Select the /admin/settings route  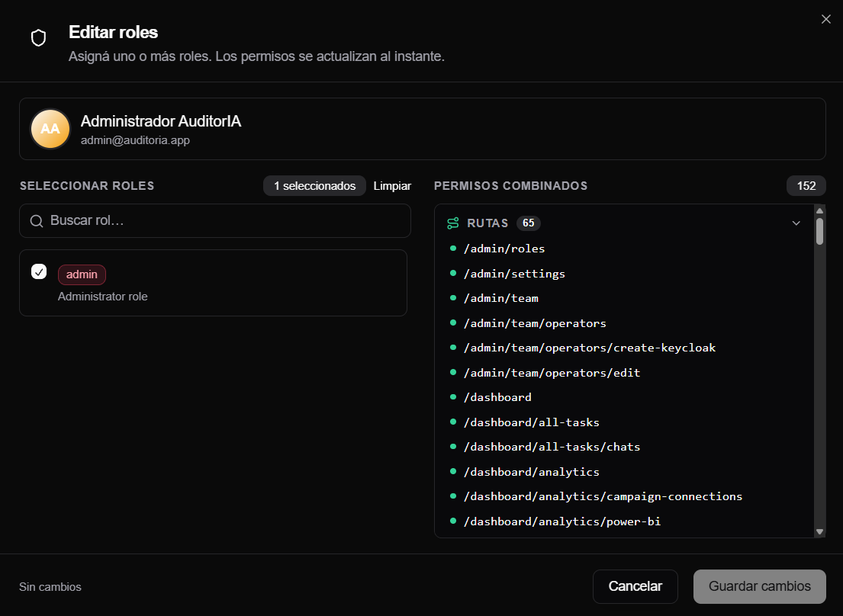point(514,274)
